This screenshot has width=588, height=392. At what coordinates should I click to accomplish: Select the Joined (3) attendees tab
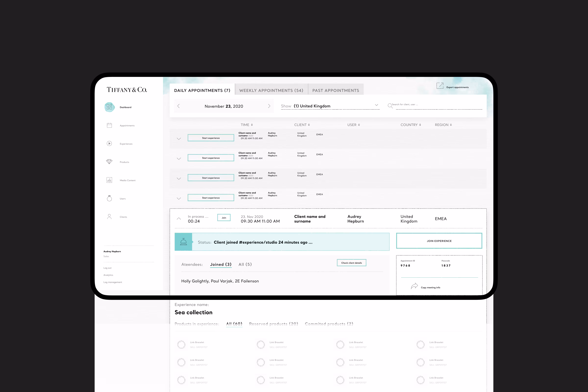click(221, 264)
